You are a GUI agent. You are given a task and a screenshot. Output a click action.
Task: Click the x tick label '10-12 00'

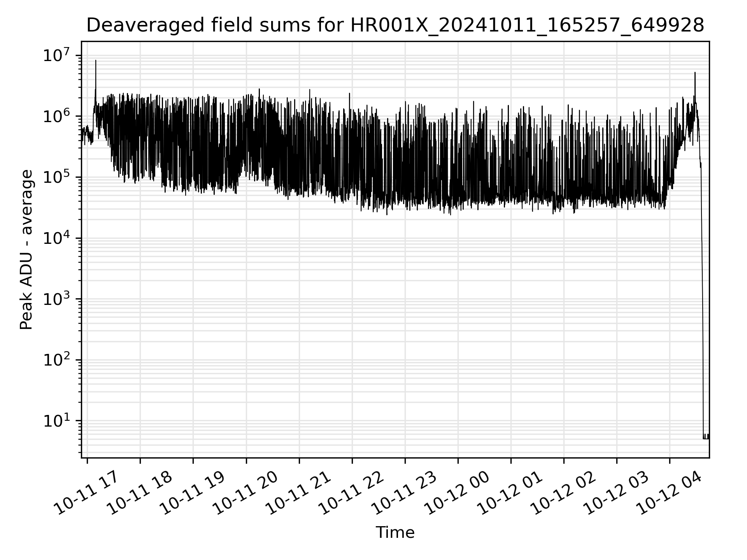[457, 493]
